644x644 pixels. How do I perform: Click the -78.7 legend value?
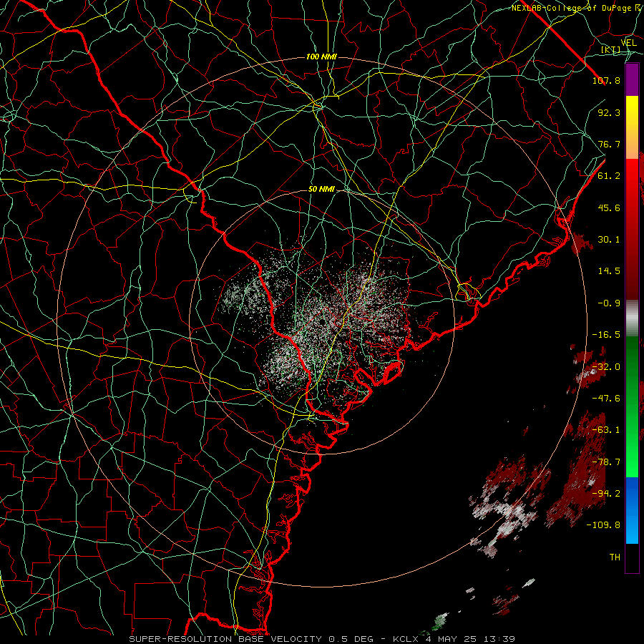[606, 462]
